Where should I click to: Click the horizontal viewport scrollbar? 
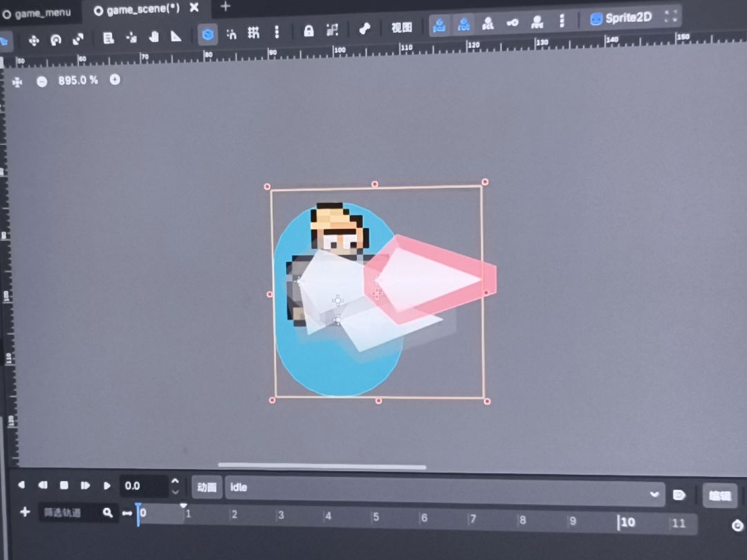click(x=322, y=466)
